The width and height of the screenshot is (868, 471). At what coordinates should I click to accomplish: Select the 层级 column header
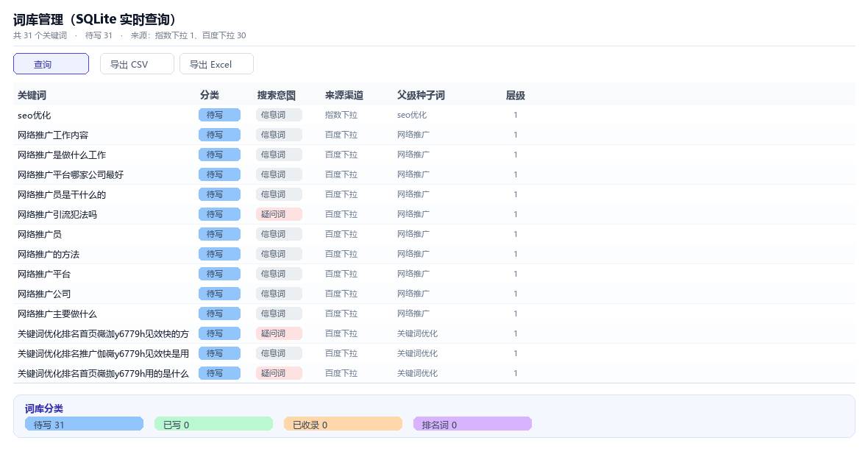(x=516, y=96)
